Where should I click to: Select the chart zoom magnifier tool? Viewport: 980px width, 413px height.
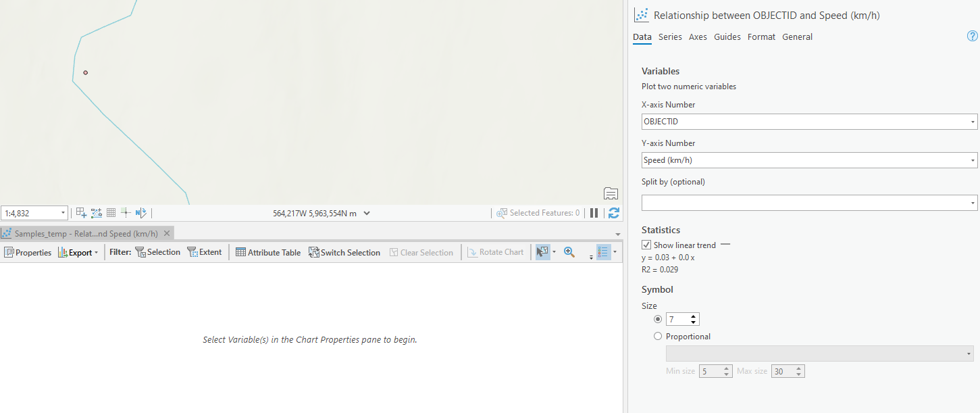coord(569,251)
